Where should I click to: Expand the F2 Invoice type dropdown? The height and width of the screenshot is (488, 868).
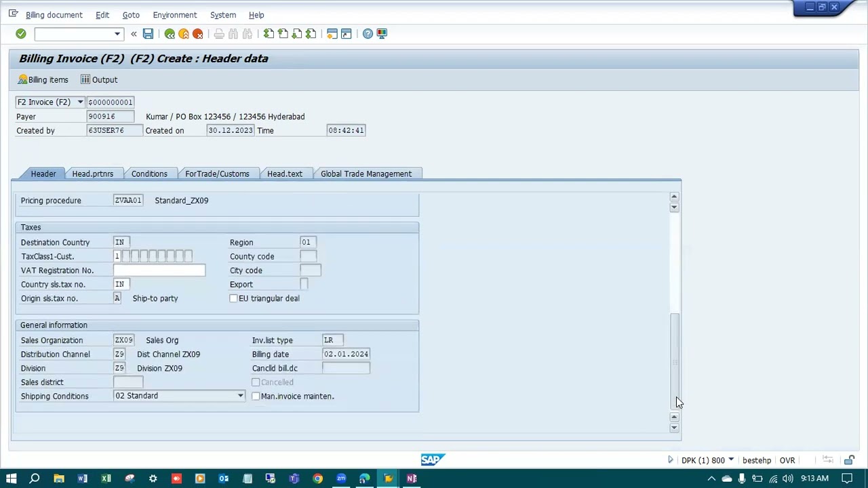coord(80,102)
